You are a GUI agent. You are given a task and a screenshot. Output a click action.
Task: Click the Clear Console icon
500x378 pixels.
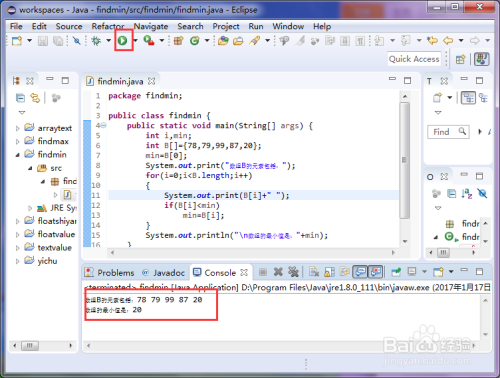point(314,272)
